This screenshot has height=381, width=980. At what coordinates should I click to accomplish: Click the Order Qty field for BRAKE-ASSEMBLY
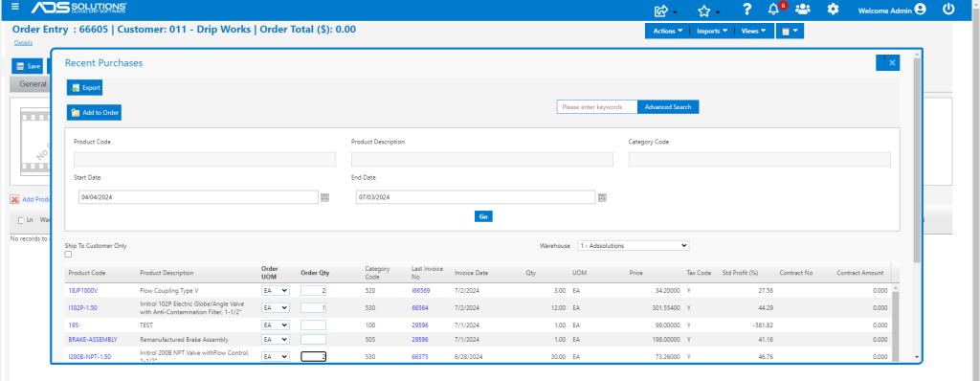313,339
